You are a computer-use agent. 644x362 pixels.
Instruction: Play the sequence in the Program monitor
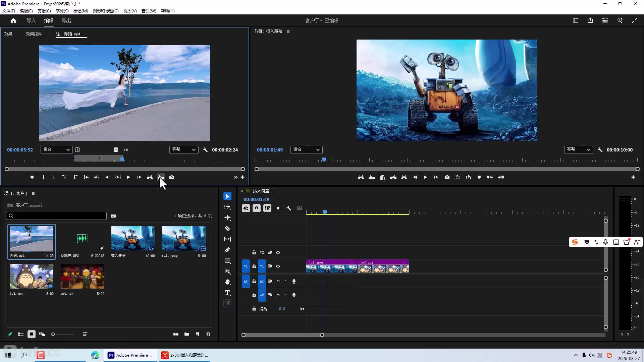(425, 177)
